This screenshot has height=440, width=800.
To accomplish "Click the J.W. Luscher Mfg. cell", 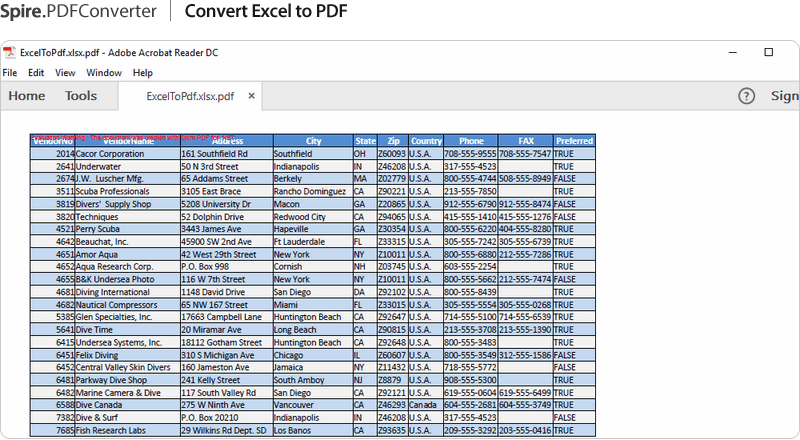I will point(128,179).
